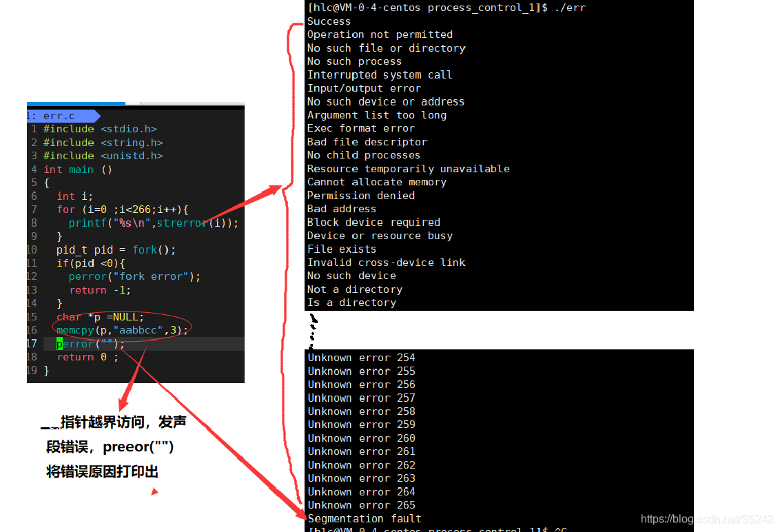Viewport: 780px width, 532px height.
Task: Click 'Unknown error 259' in lower terminal
Action: (361, 424)
